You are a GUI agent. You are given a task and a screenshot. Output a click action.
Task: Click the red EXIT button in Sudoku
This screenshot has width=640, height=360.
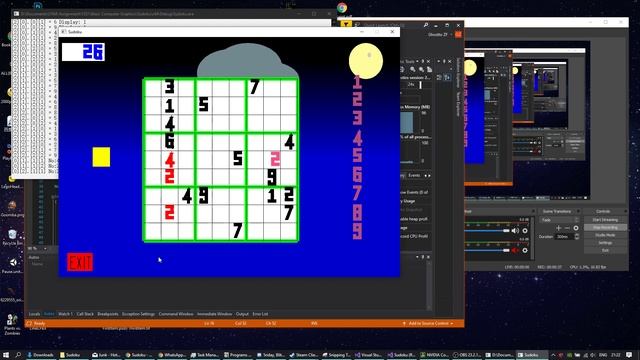pyautogui.click(x=80, y=262)
